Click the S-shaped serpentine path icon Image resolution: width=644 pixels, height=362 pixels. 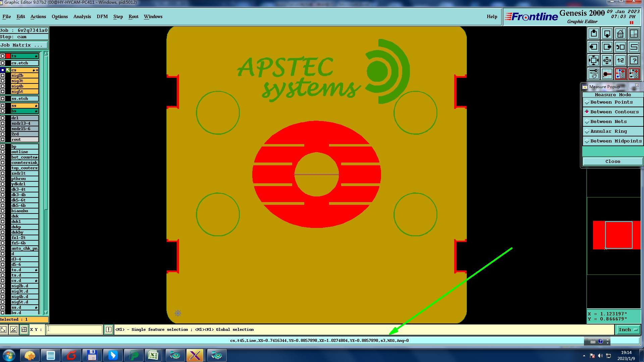click(634, 47)
